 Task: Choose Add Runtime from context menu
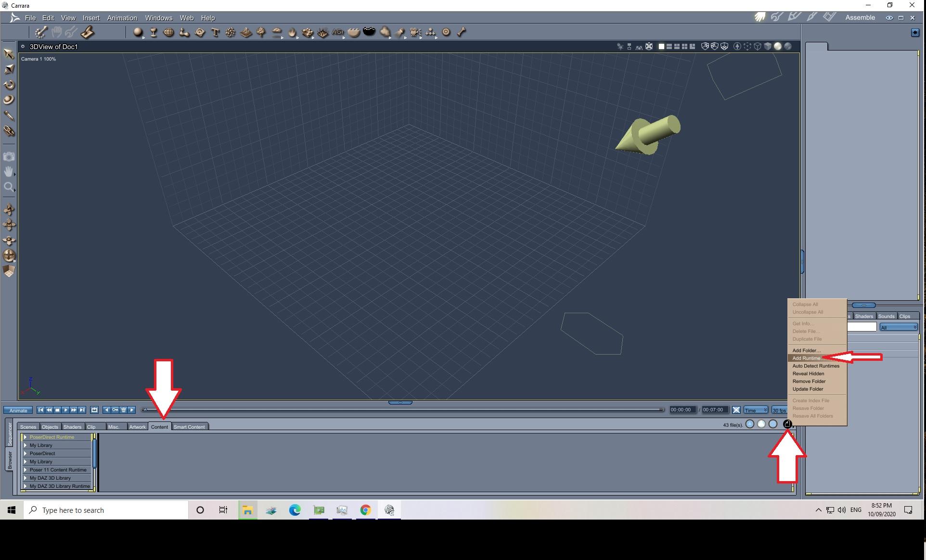coord(807,358)
